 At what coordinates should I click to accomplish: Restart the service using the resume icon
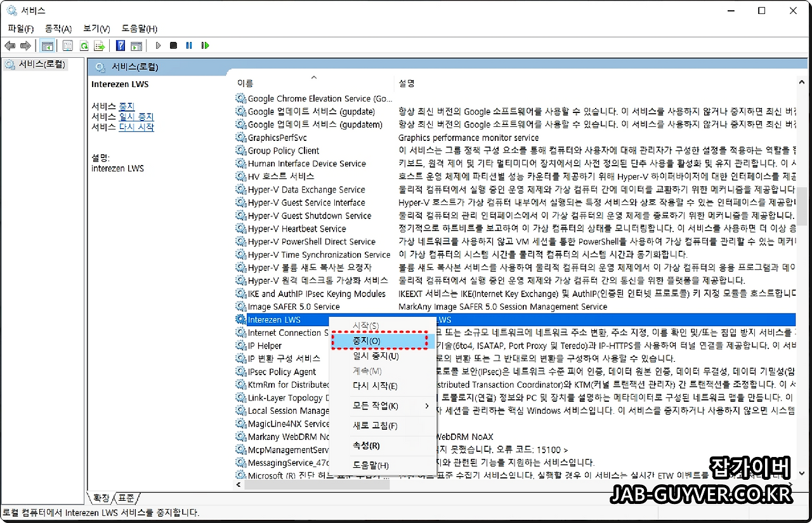[204, 45]
